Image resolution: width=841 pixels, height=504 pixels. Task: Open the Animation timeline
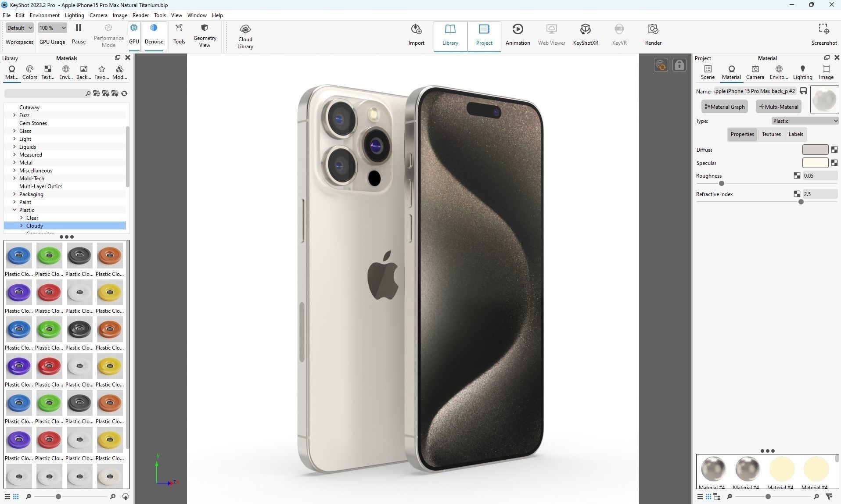pyautogui.click(x=518, y=35)
